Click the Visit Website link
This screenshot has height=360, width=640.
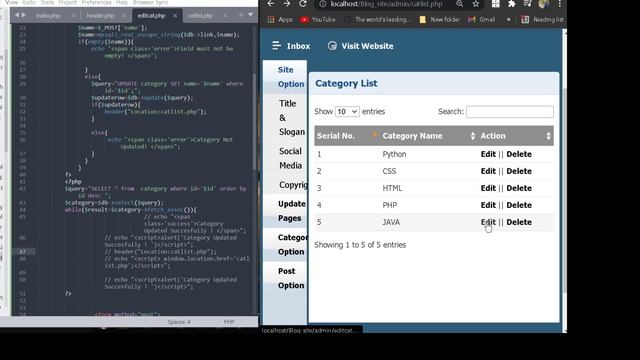360,46
